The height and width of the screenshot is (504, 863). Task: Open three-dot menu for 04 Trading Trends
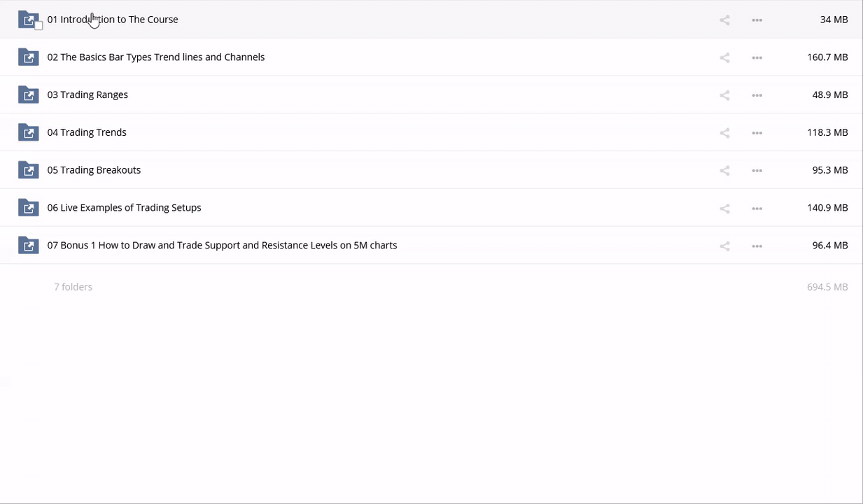coord(757,133)
